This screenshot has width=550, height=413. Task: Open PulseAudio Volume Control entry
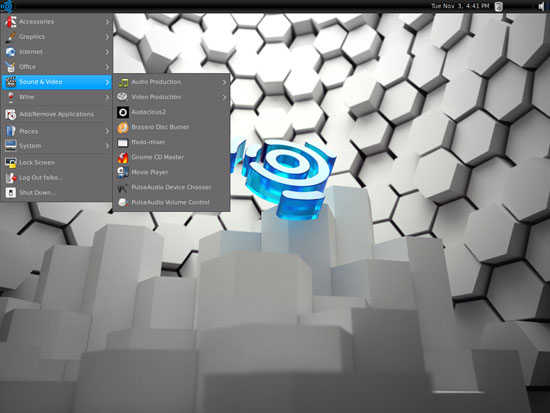[x=172, y=202]
